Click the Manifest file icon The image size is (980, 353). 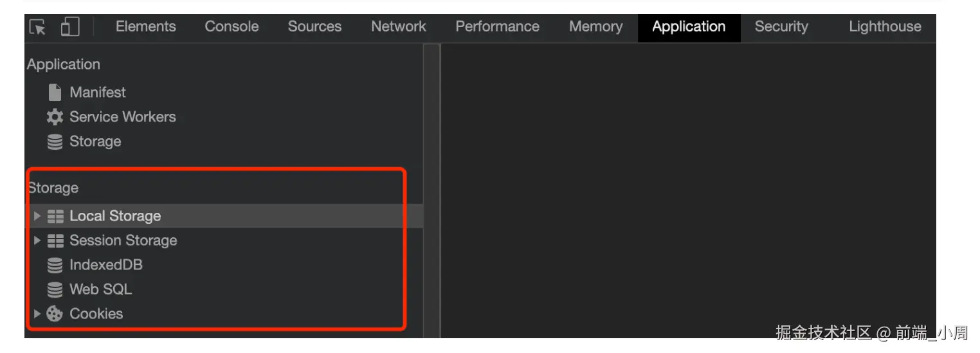[55, 93]
